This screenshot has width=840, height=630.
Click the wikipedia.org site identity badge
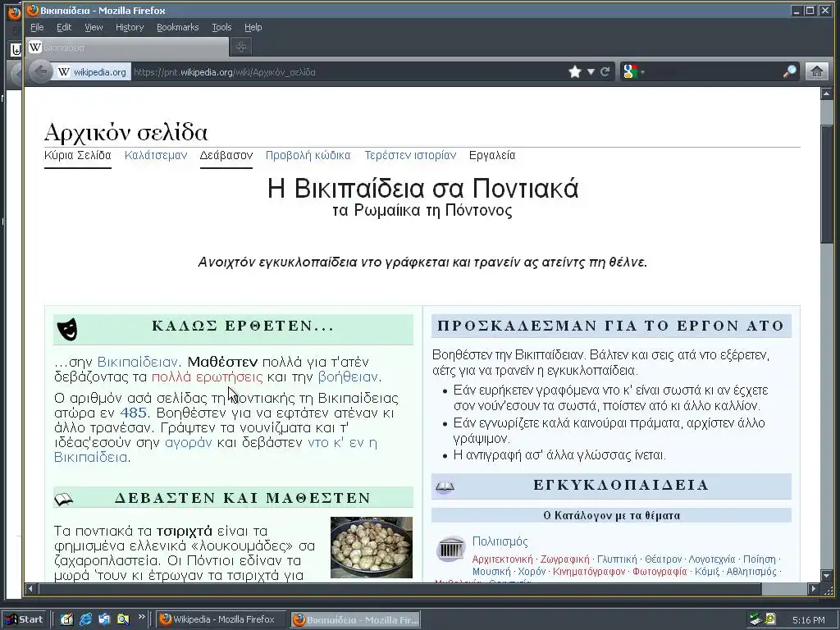(92, 72)
